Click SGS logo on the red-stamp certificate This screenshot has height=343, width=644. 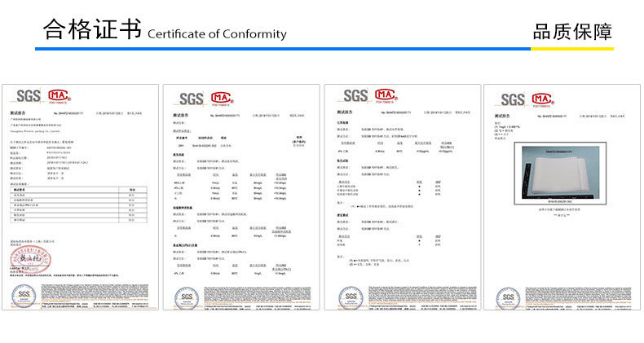pos(28,96)
